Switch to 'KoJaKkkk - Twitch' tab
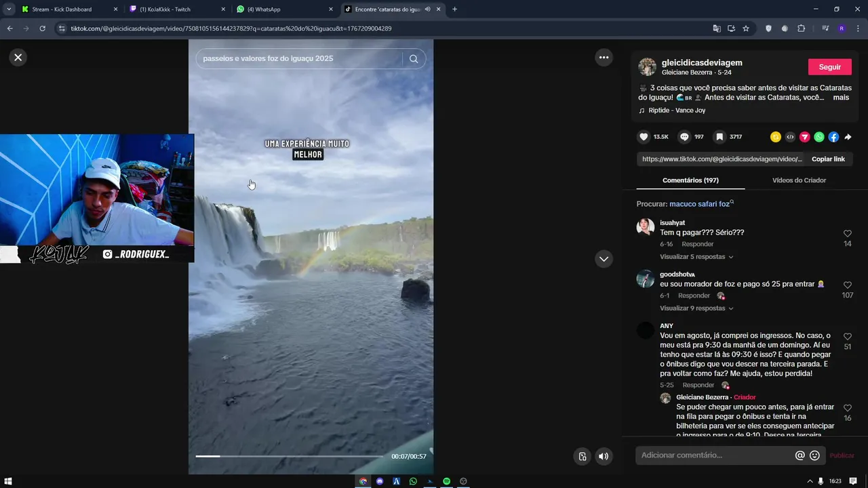This screenshot has width=868, height=488. click(x=176, y=9)
